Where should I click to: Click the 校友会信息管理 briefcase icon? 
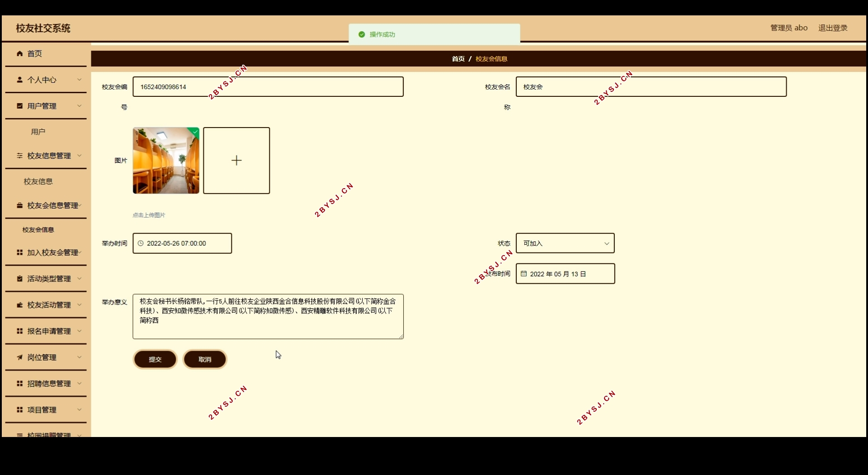20,206
